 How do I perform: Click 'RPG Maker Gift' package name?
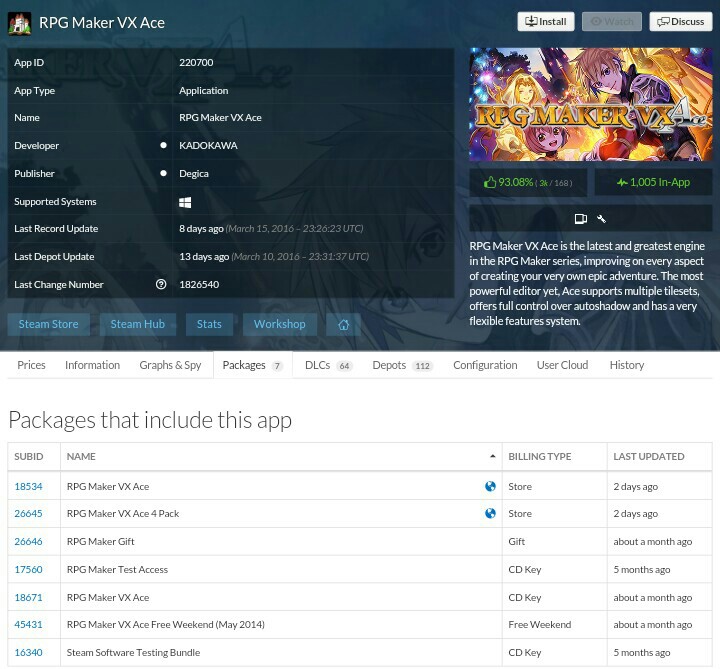click(x=101, y=541)
